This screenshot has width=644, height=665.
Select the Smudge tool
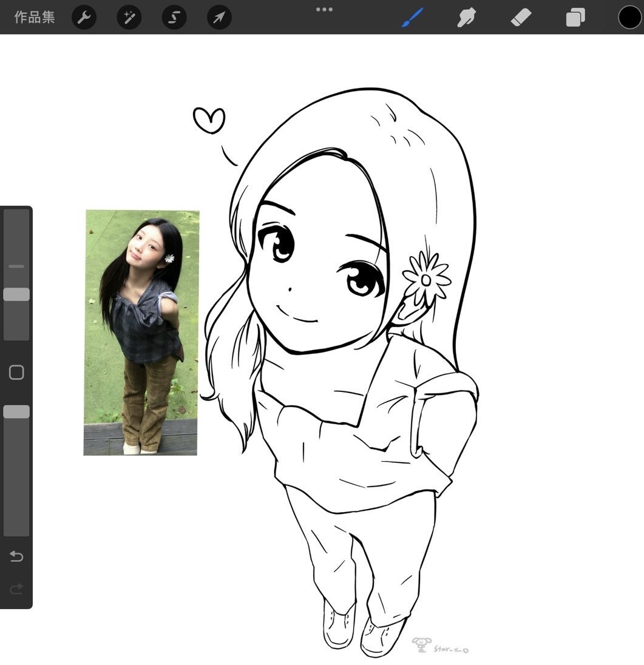click(466, 18)
